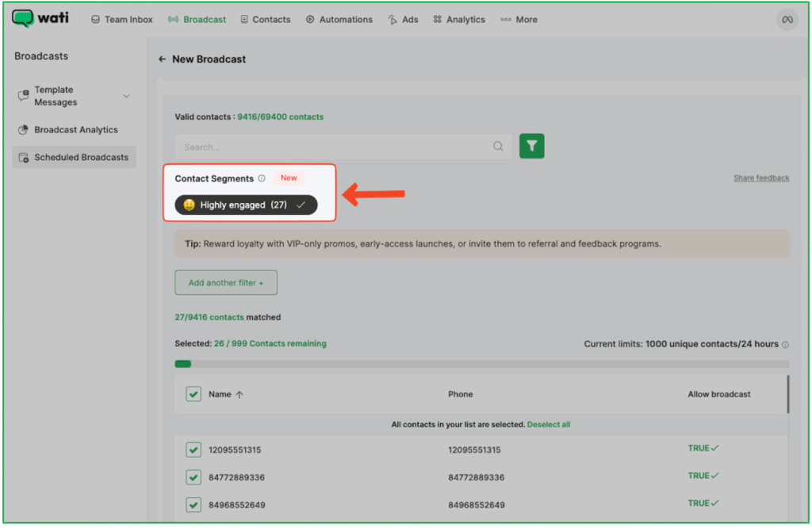Viewport: 812px width, 528px height.
Task: Select the Team Inbox envelope icon
Action: 97,19
